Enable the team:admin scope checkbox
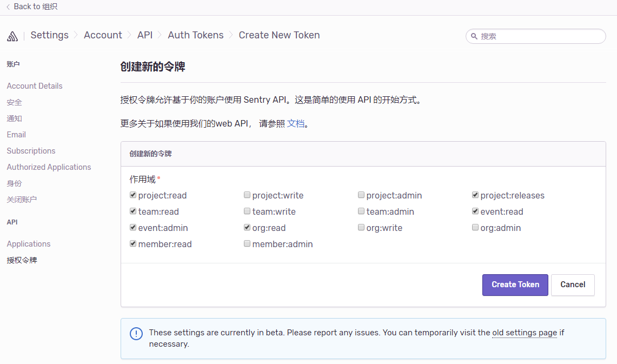 click(x=361, y=211)
